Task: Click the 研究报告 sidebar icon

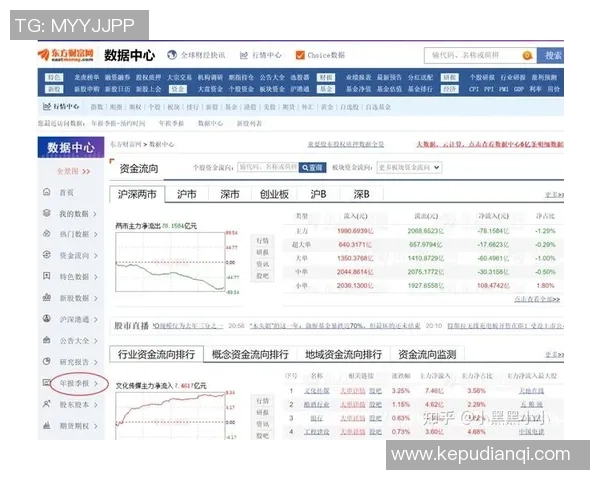Action: [47, 362]
